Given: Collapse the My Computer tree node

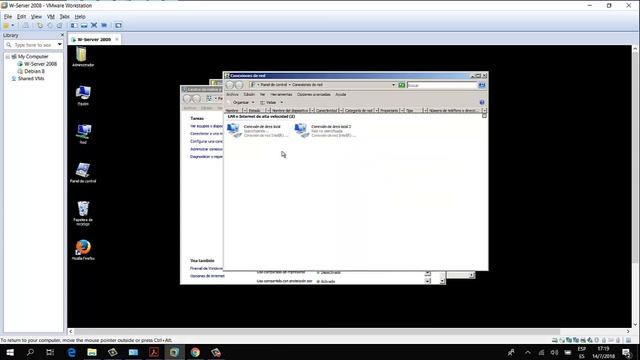Looking at the screenshot, I should tap(7, 57).
